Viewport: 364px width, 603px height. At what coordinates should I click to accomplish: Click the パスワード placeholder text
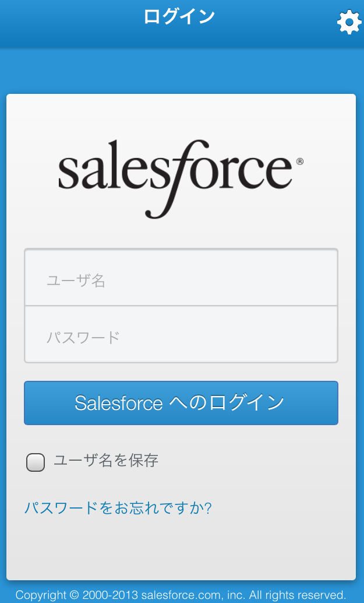point(83,337)
